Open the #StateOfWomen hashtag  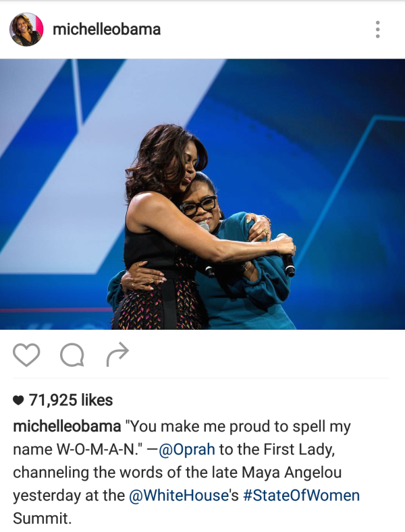pos(301,496)
